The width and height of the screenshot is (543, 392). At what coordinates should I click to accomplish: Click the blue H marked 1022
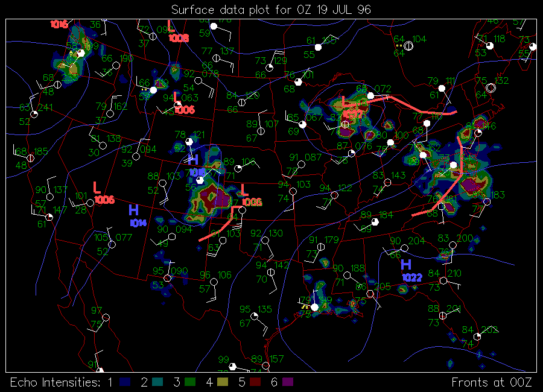click(x=406, y=264)
